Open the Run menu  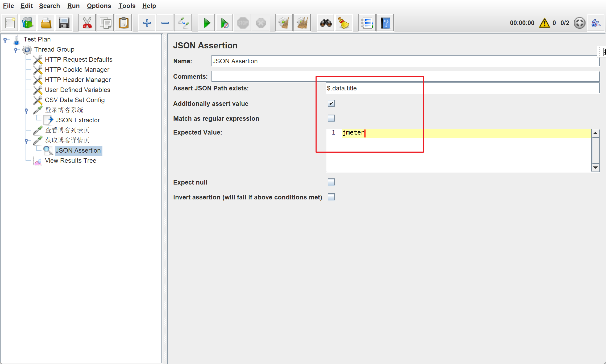tap(73, 6)
